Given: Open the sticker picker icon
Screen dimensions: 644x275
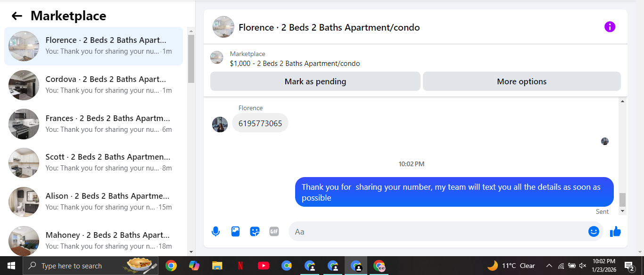Looking at the screenshot, I should click(x=255, y=231).
